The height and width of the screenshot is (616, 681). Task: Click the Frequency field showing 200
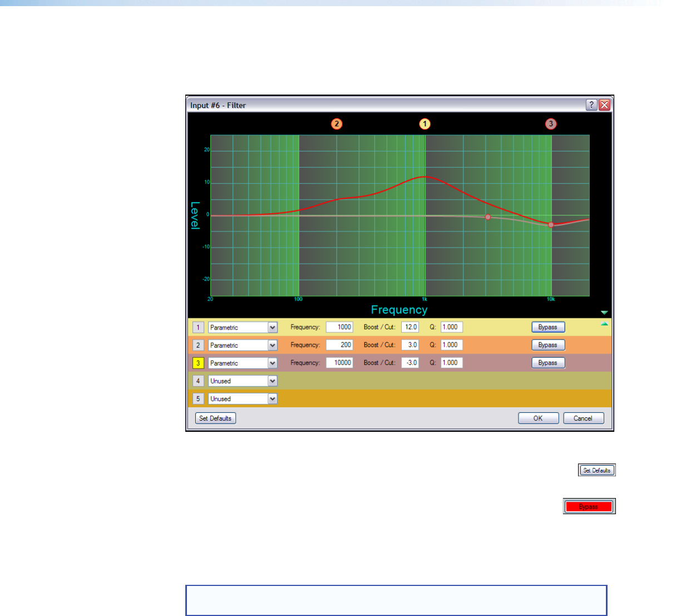click(x=339, y=345)
